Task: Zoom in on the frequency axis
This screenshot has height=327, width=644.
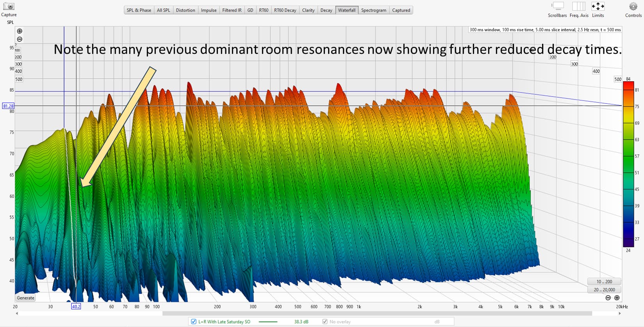Action: tap(617, 298)
